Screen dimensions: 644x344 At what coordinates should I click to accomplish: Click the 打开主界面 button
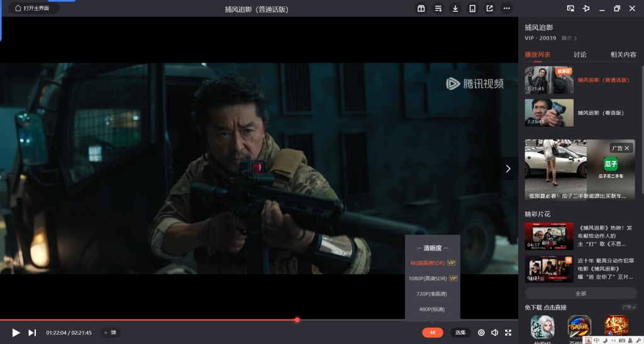coord(34,8)
